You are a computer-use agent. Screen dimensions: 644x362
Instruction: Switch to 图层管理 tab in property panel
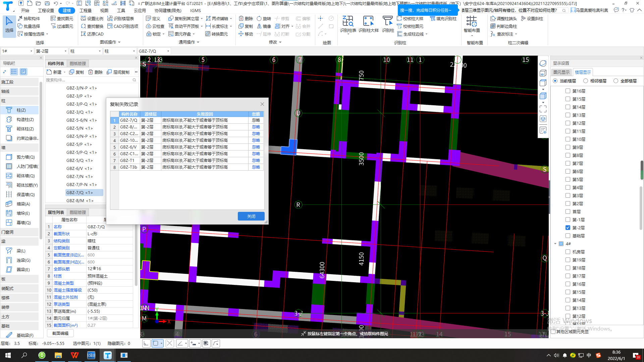tap(78, 212)
